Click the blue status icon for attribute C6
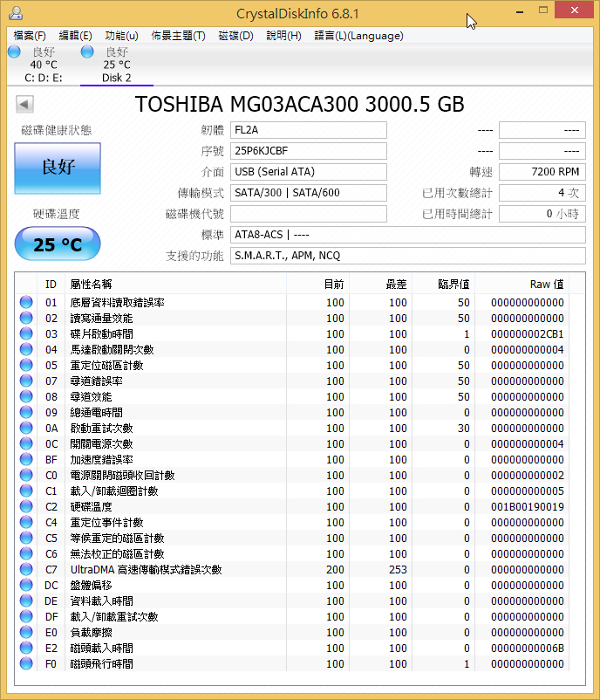Image resolution: width=600 pixels, height=700 pixels. click(x=26, y=553)
